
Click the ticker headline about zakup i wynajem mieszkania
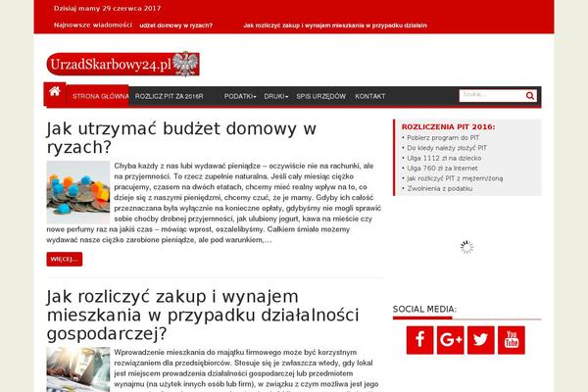pos(335,25)
